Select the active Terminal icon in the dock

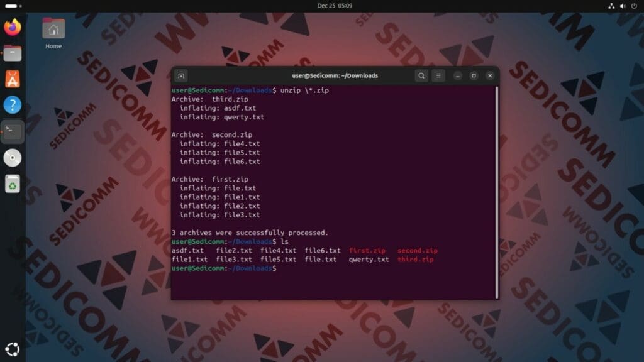[x=13, y=131]
